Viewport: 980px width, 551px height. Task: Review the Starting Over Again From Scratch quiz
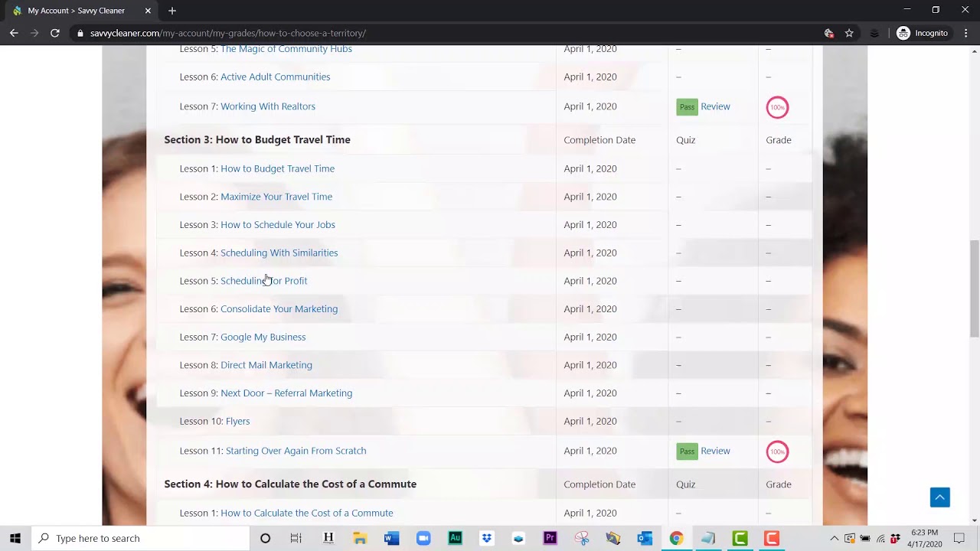pos(715,451)
